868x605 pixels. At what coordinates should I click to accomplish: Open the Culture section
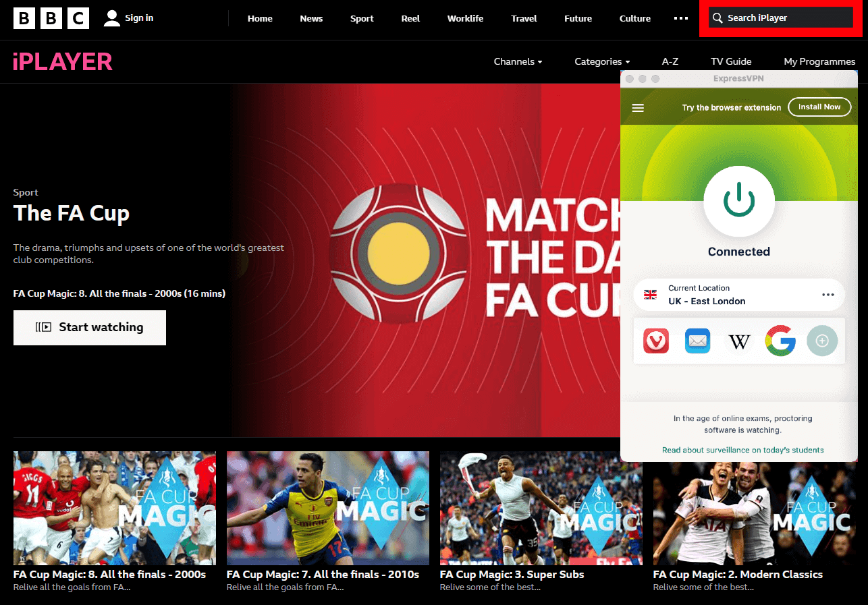click(x=635, y=18)
